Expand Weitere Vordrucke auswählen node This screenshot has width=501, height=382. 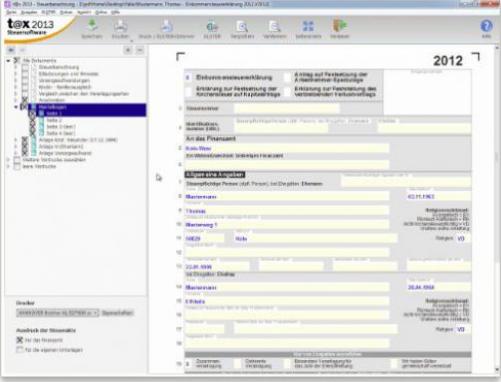click(x=8, y=160)
